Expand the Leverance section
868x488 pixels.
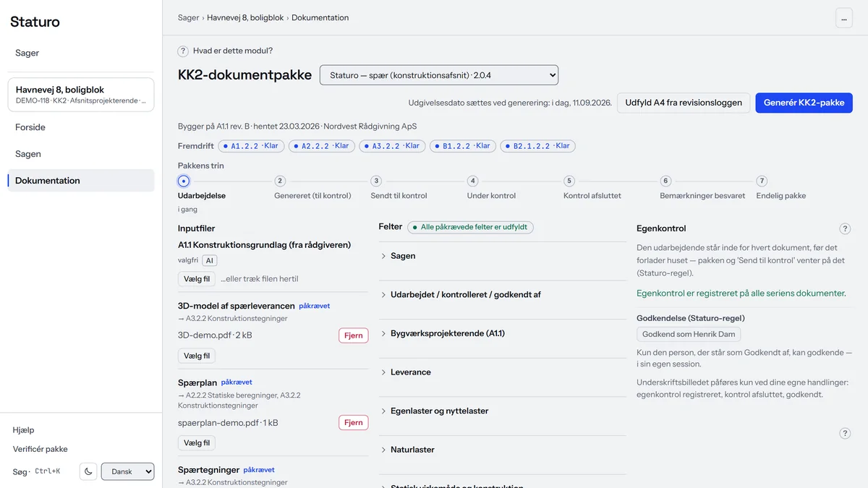503,372
